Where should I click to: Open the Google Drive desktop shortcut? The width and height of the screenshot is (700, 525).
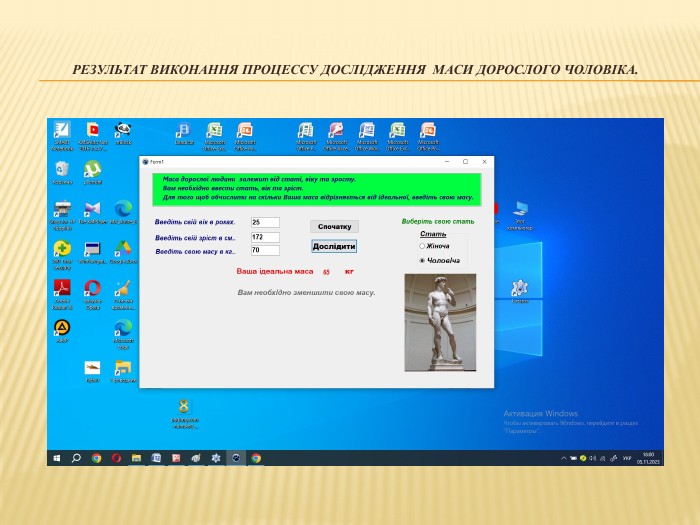point(123,252)
